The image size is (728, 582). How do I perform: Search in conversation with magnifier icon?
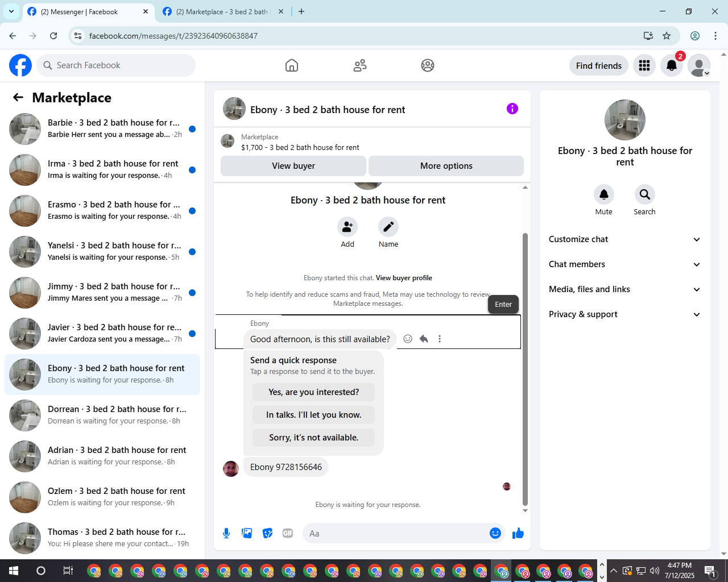(x=645, y=194)
